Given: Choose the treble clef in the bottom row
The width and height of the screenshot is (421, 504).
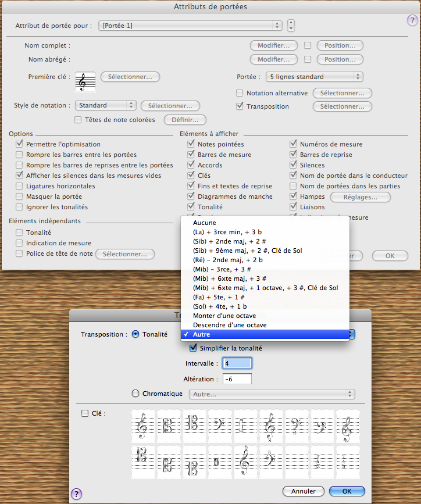Looking at the screenshot, I should pos(246,462).
